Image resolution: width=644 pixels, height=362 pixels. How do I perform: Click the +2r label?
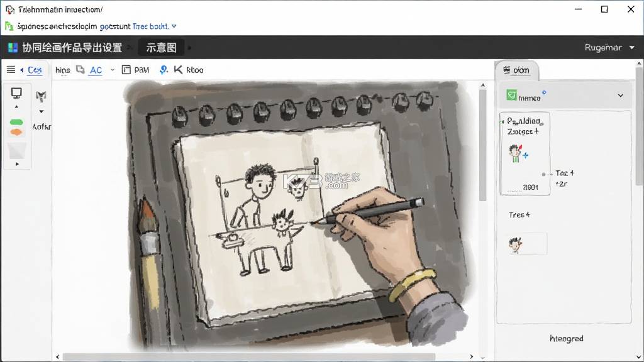coord(561,184)
